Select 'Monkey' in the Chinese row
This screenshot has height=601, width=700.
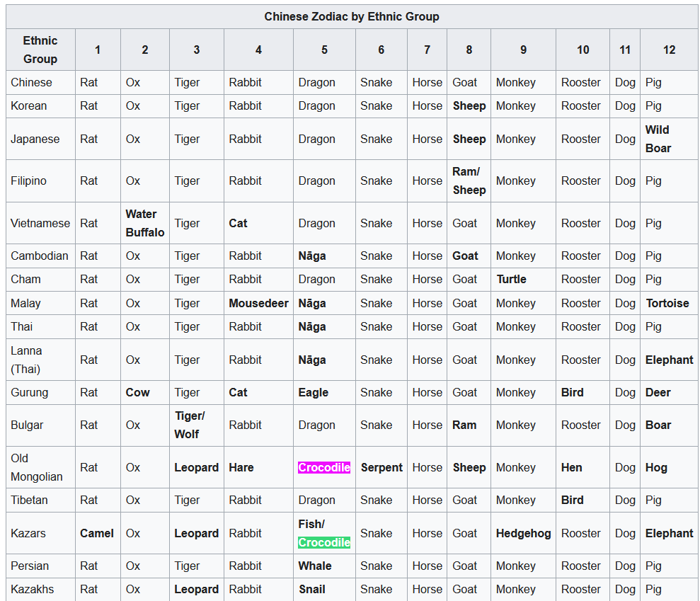pyautogui.click(x=516, y=83)
